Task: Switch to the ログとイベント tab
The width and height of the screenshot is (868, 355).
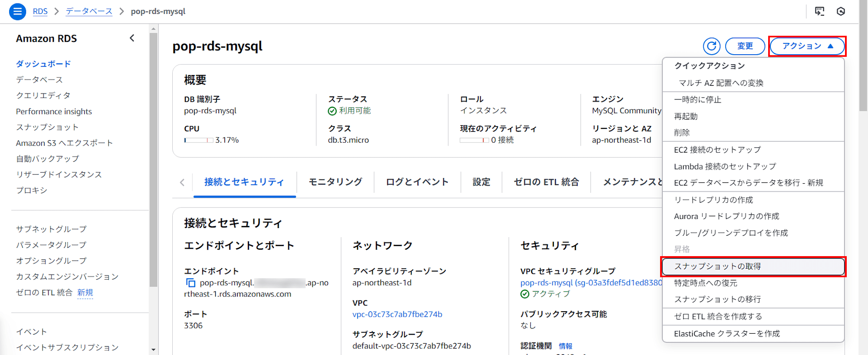Action: click(417, 182)
